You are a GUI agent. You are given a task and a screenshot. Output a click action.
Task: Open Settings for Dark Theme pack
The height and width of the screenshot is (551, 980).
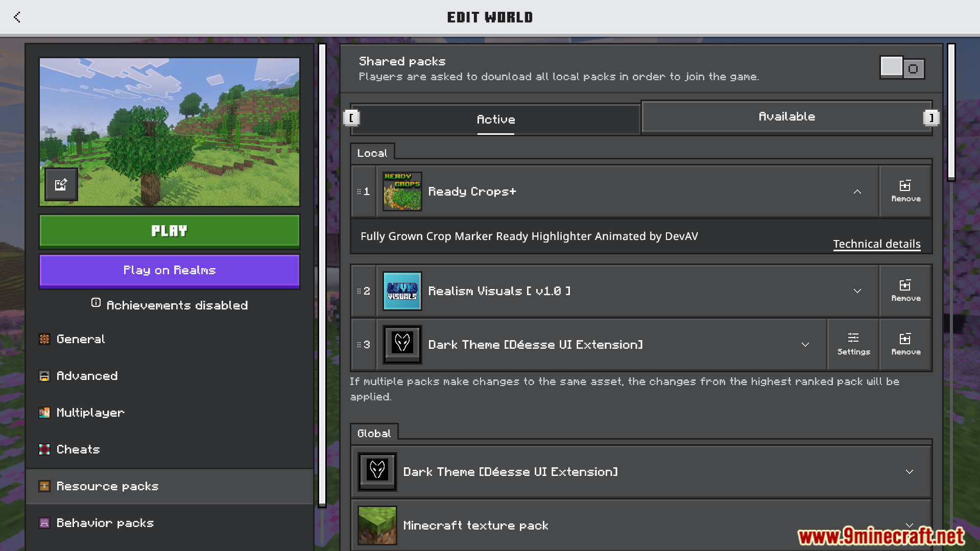853,345
